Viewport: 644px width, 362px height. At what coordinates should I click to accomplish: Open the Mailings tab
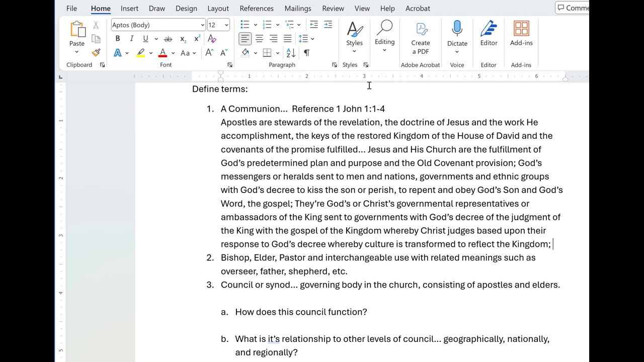click(298, 8)
